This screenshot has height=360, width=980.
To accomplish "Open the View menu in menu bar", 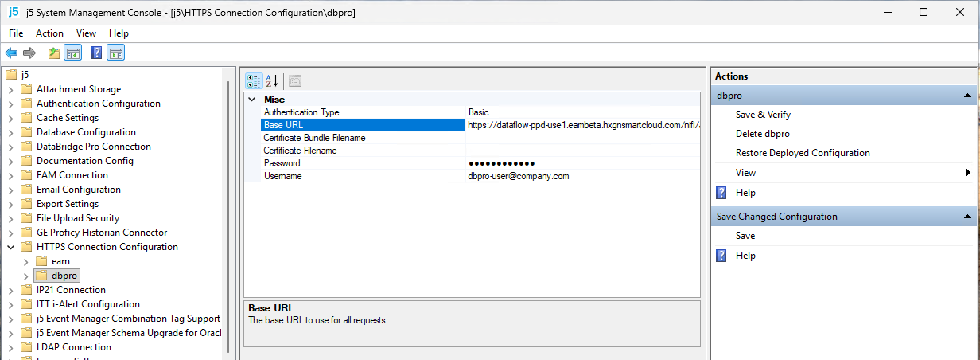I will [x=86, y=33].
